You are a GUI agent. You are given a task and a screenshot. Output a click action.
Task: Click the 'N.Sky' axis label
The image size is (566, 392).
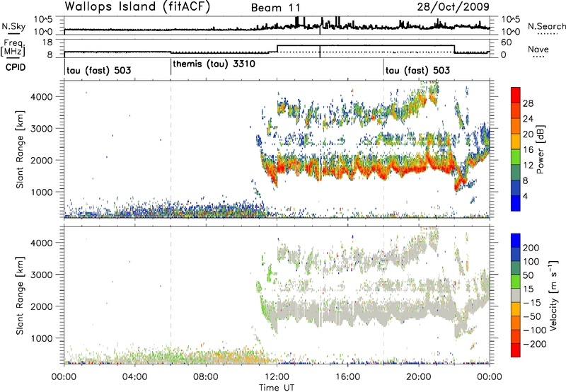coord(13,26)
